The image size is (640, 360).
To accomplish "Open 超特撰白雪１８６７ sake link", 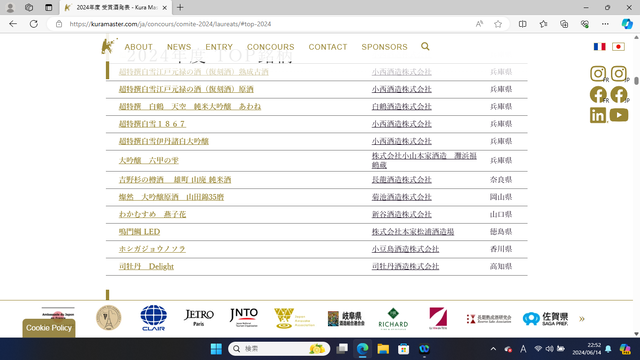I will click(152, 124).
